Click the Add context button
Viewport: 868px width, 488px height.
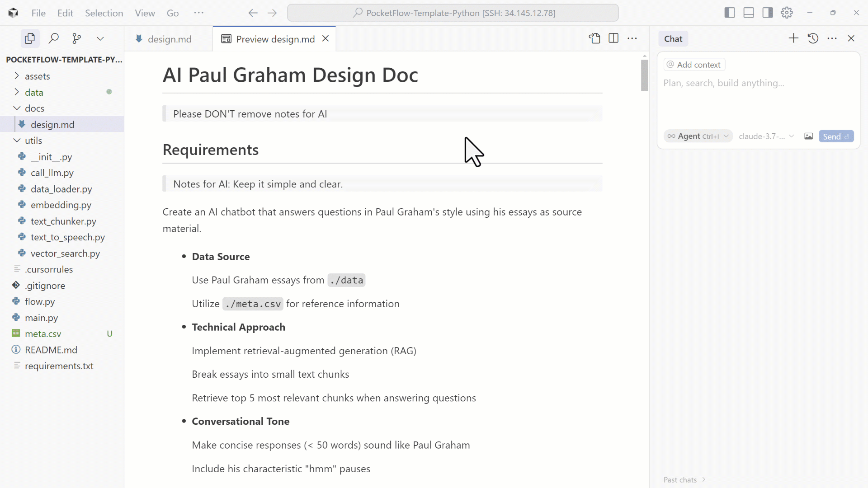694,65
